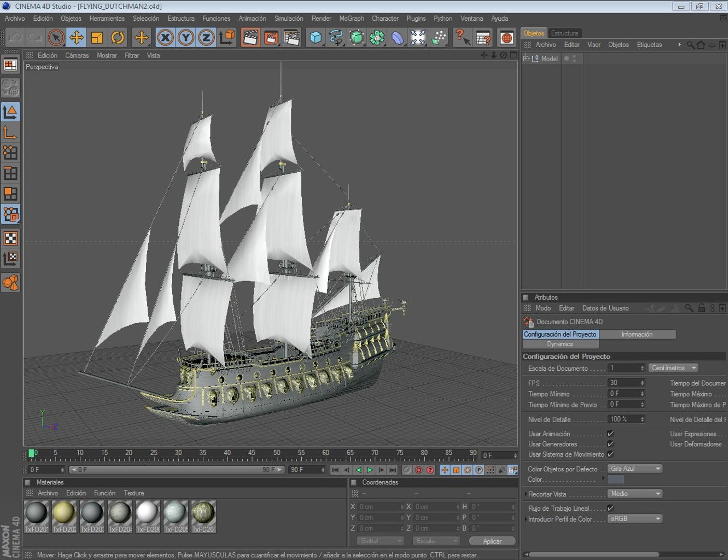Toggle Flujo de Trabajo Lineal checkbox
This screenshot has width=728, height=560.
click(x=610, y=508)
